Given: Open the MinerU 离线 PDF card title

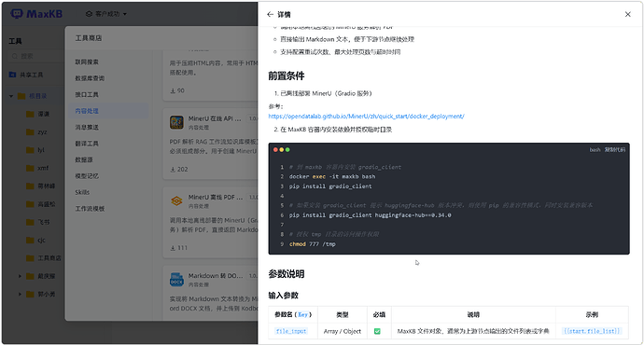Looking at the screenshot, I should (216, 197).
